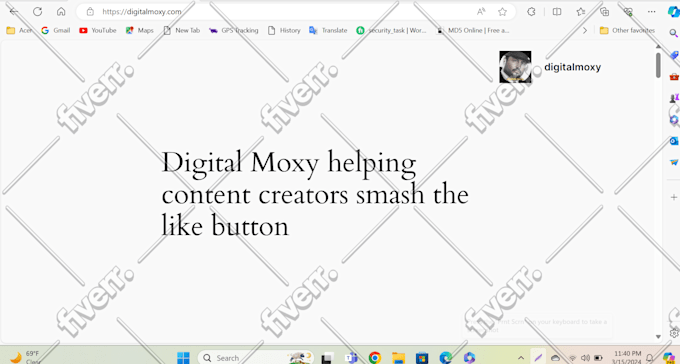Open the New Tab bookmark
Image resolution: width=680 pixels, height=364 pixels.
pyautogui.click(x=182, y=30)
